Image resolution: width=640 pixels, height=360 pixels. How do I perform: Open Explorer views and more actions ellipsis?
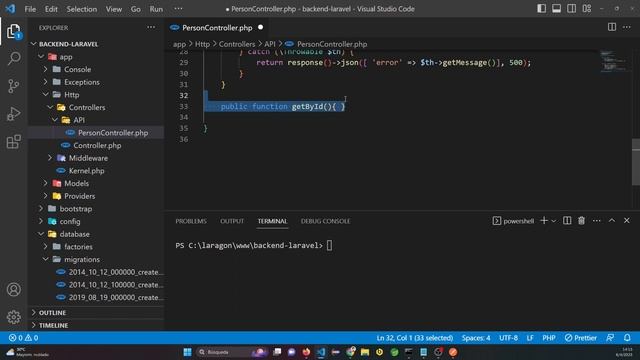(151, 27)
